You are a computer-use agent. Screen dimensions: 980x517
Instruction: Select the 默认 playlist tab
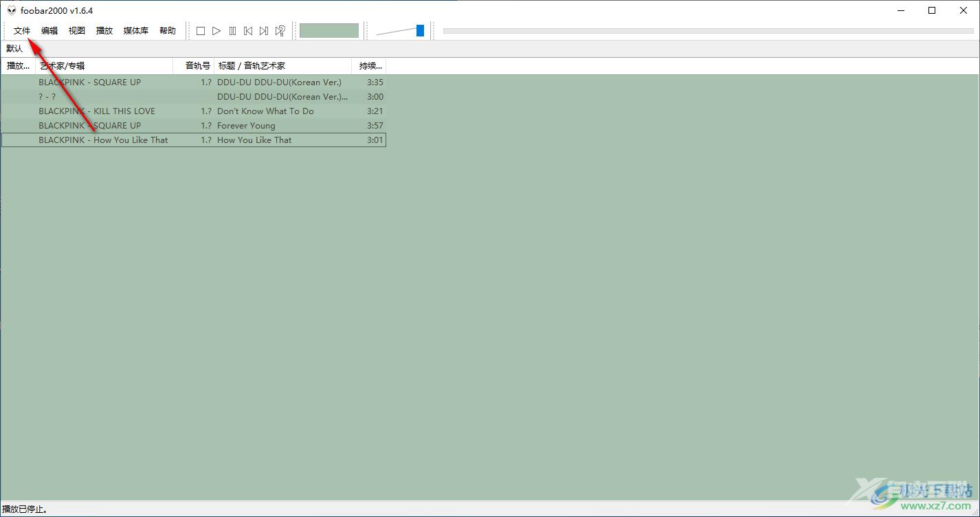tap(14, 49)
